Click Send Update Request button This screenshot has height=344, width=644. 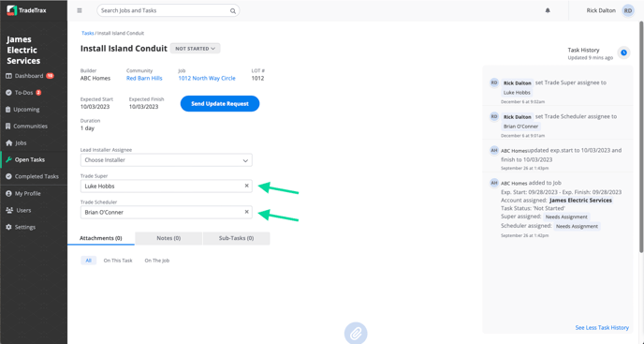tap(220, 104)
